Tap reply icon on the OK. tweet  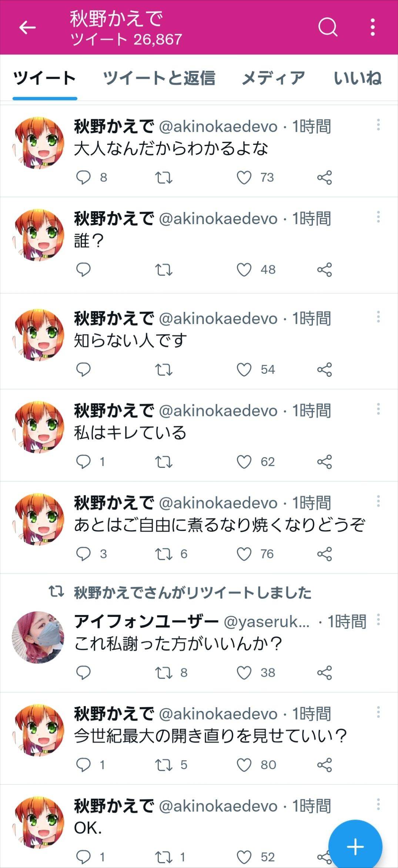coord(83,857)
